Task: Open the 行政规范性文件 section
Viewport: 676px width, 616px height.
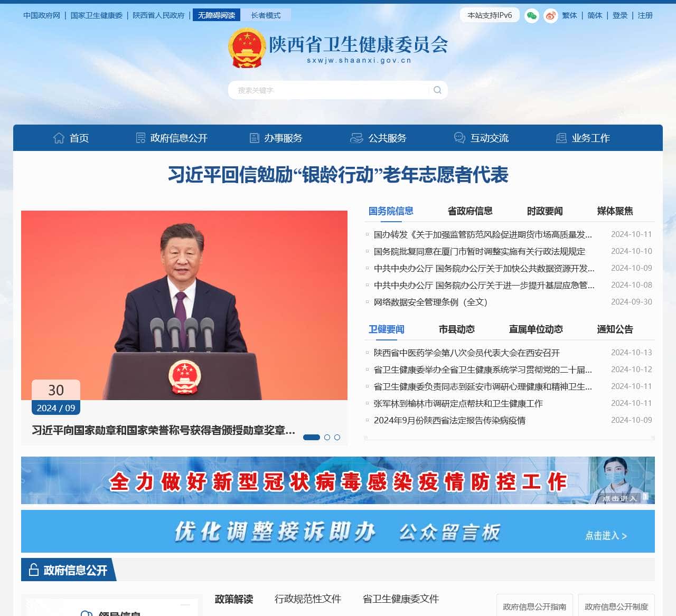Action: 308,599
